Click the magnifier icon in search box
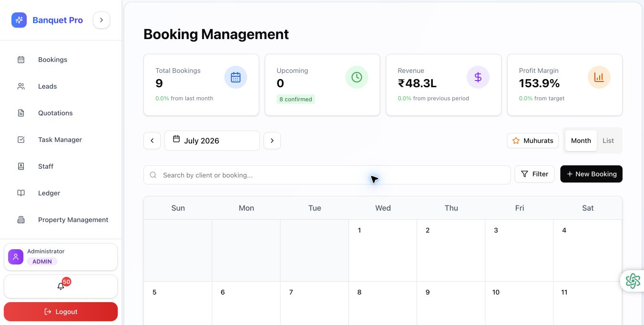This screenshot has height=325, width=644. click(153, 175)
